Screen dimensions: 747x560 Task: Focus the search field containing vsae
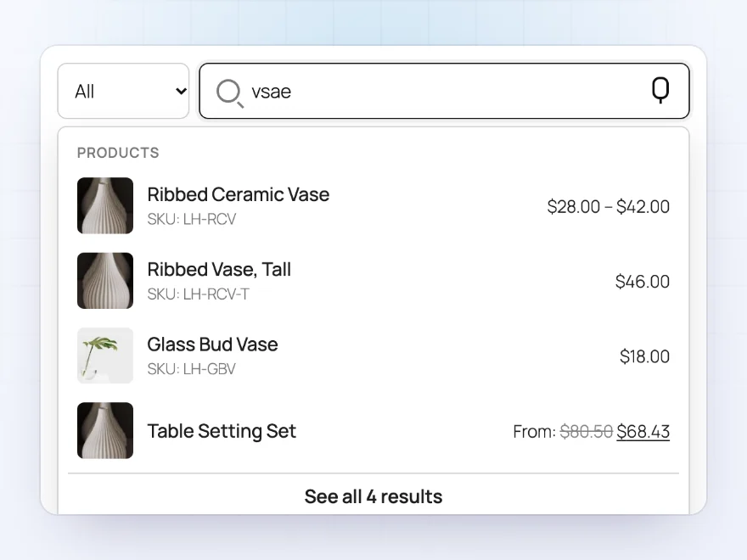444,91
